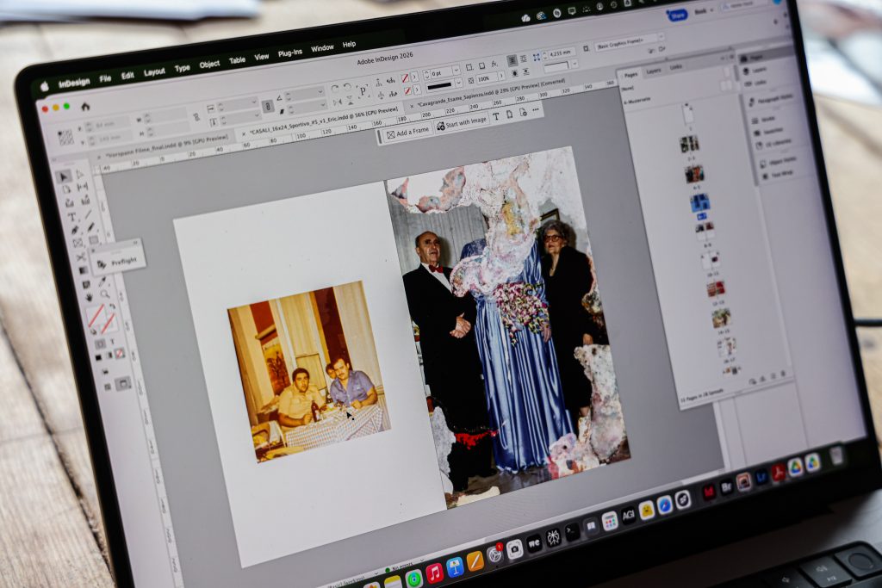Expand the 100% opacity arrow

pyautogui.click(x=502, y=77)
